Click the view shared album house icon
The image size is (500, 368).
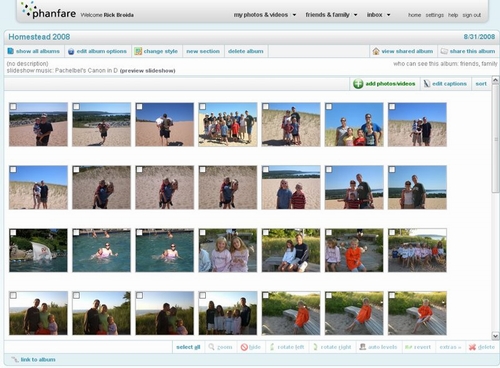tap(376, 51)
